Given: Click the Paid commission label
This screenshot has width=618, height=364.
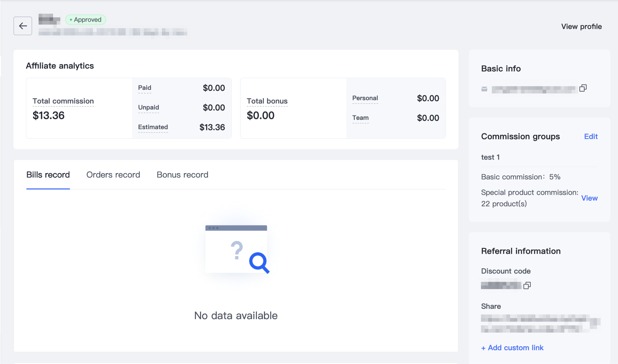Looking at the screenshot, I should (144, 88).
